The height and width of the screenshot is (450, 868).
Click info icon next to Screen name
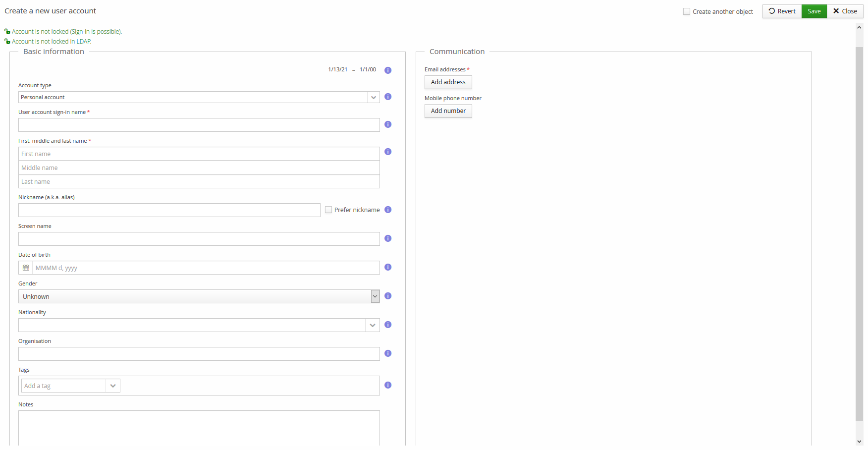click(388, 238)
